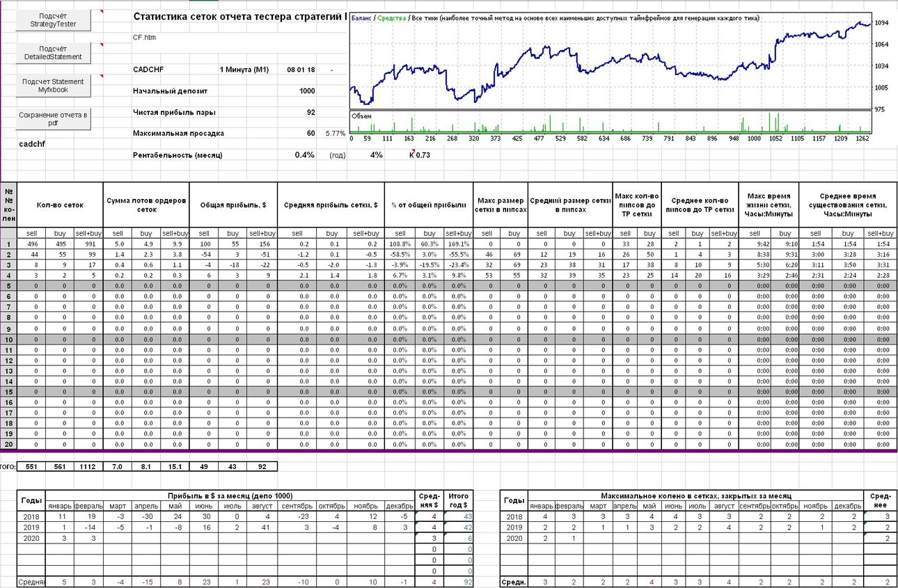Click the Максимальное колено в сетках table title
898x588 pixels.
click(x=696, y=495)
